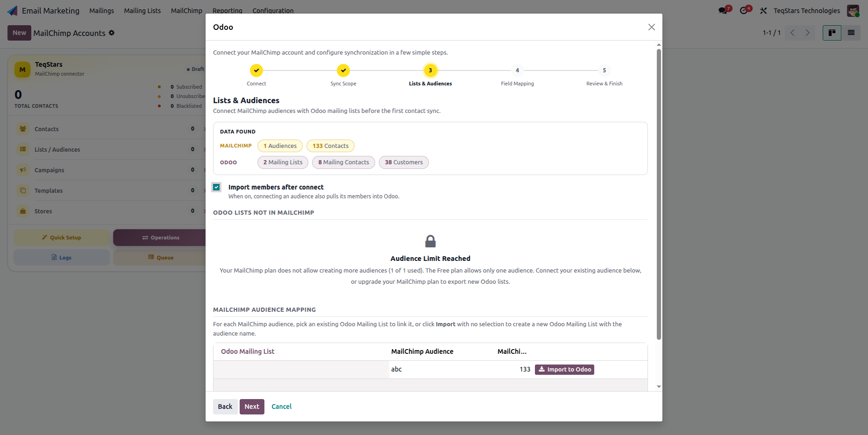The height and width of the screenshot is (435, 868).
Task: Click the completed Sync Scope step checkmark
Action: [x=343, y=70]
